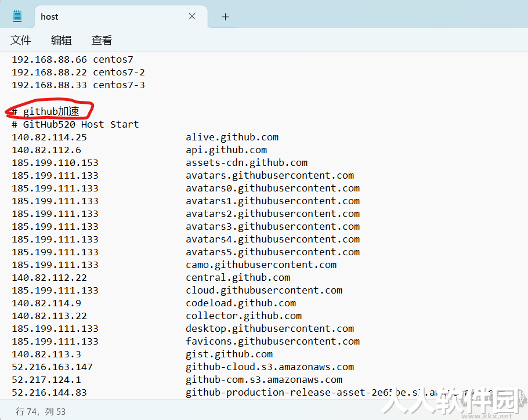528x420 pixels.
Task: Click cloud.githubusercontent.com hostname
Action: [264, 291]
